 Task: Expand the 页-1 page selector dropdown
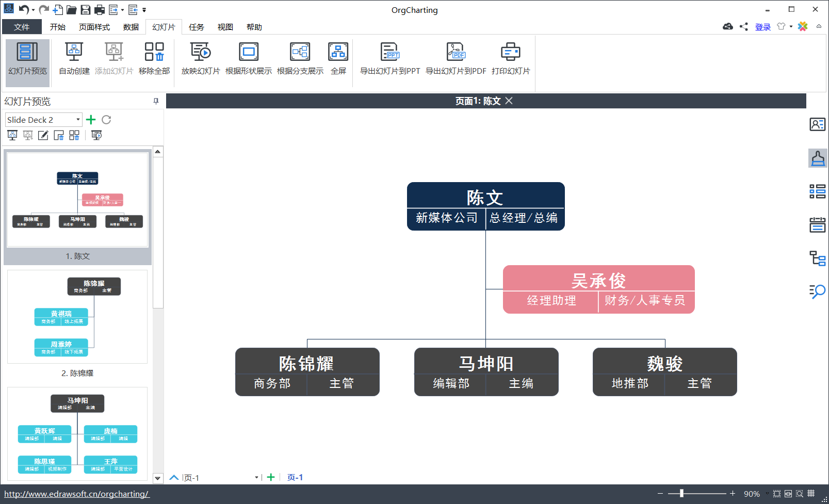pos(256,478)
